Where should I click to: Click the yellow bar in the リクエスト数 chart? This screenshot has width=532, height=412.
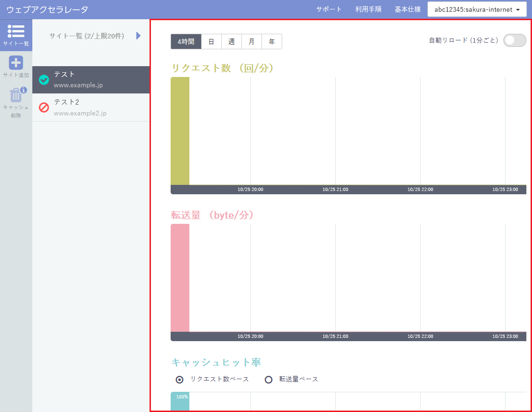[x=180, y=131]
